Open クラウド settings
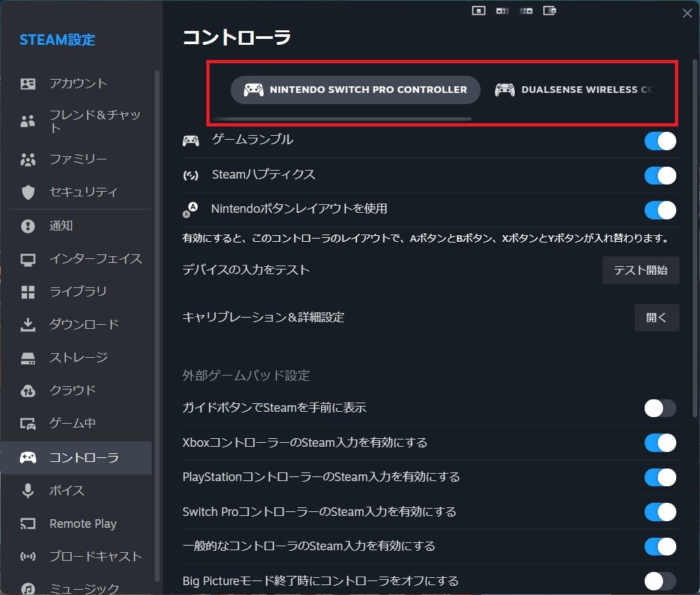The image size is (700, 595). click(x=76, y=391)
